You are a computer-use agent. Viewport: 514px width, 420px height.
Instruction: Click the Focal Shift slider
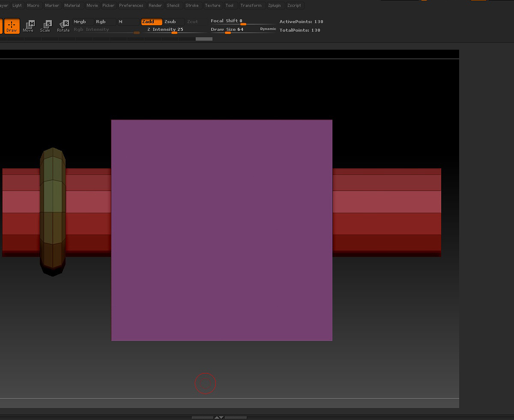pos(242,21)
